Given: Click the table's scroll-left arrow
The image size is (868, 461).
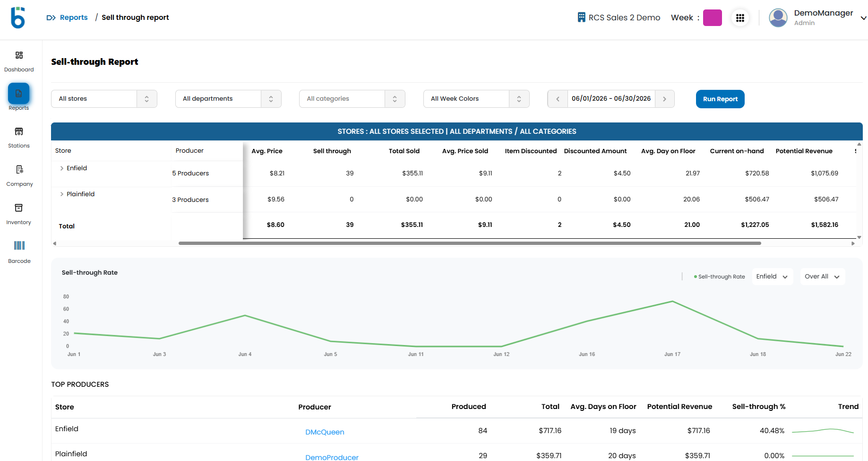Looking at the screenshot, I should point(54,244).
